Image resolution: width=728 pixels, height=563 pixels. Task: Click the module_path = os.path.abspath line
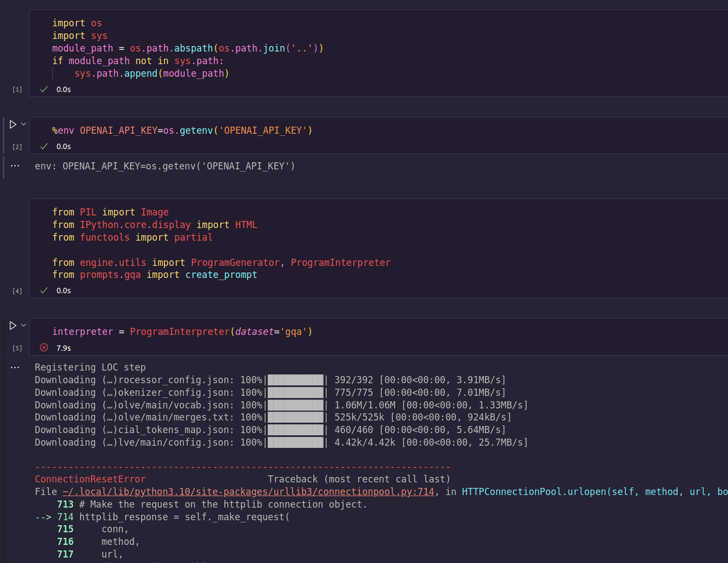(x=188, y=48)
